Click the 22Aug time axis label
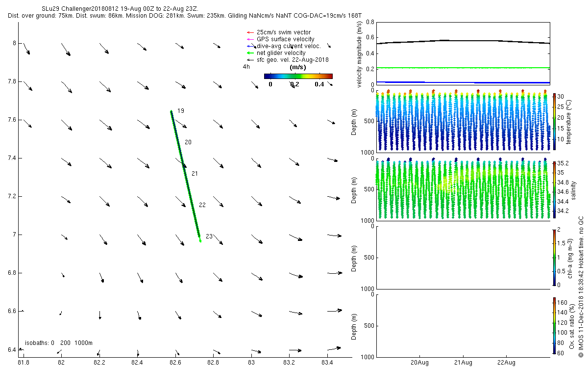The width and height of the screenshot is (588, 368). click(506, 363)
